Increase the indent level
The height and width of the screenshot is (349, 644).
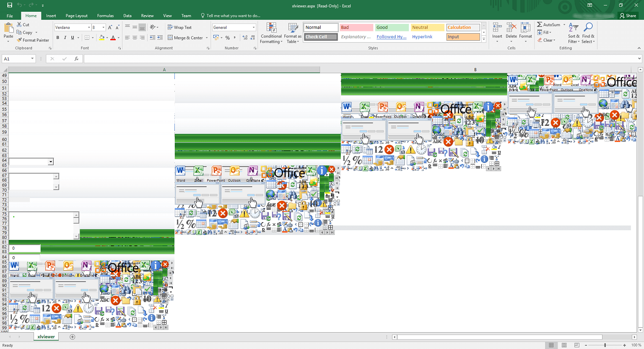(160, 38)
